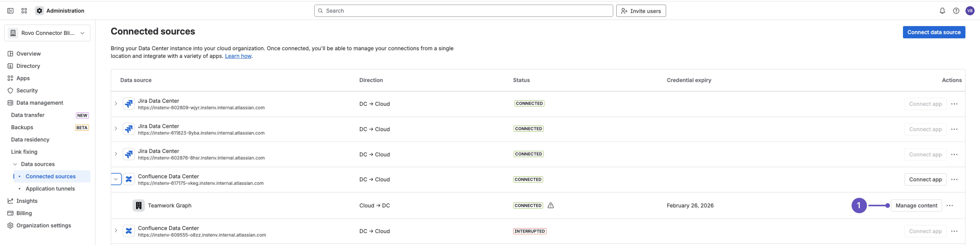Viewport: 980px width, 245px height.
Task: Click the Connect data source button
Action: (934, 32)
